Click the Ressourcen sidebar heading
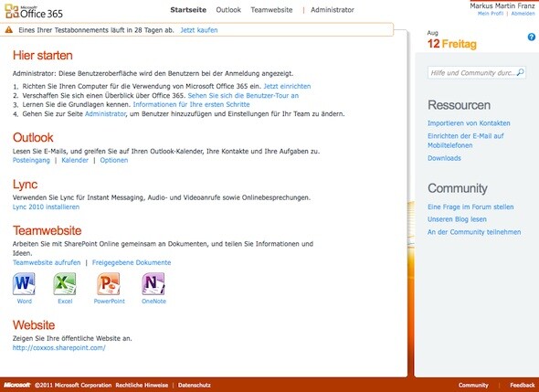 [459, 105]
